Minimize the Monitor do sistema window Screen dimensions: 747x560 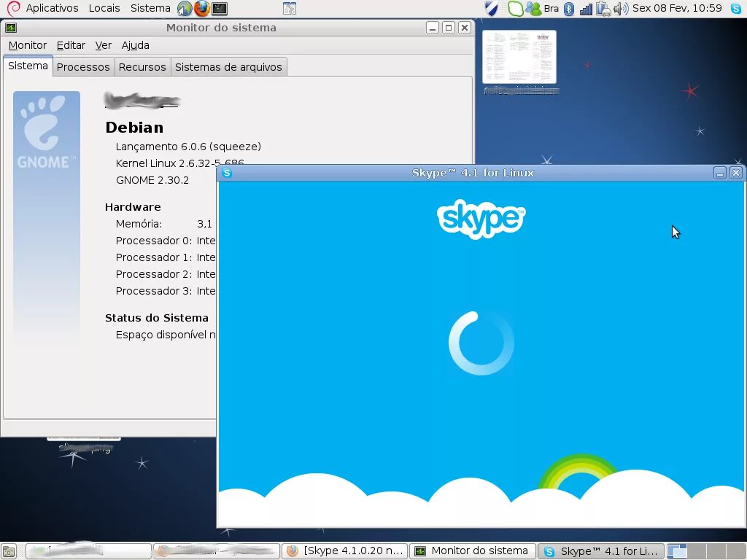(433, 28)
